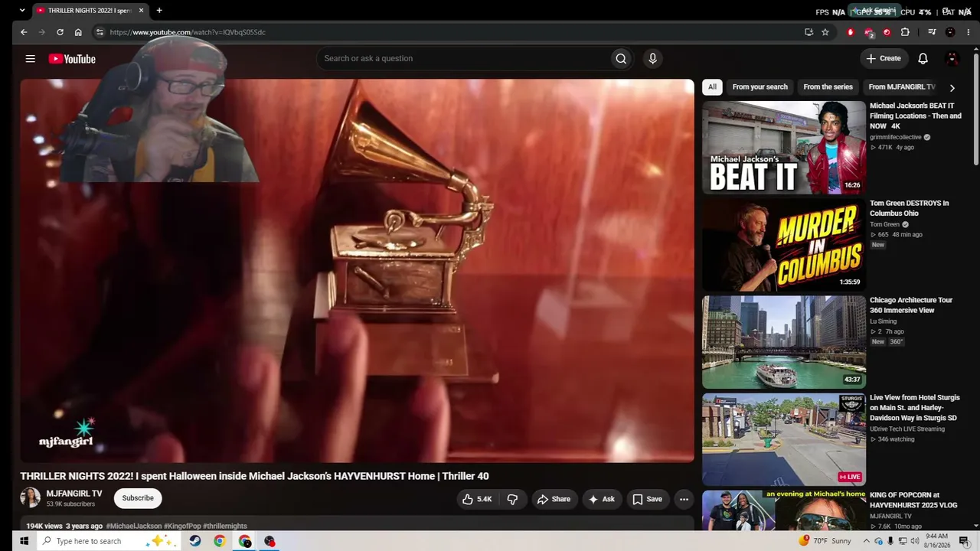
Task: Select the From your search chip
Action: pos(759,86)
